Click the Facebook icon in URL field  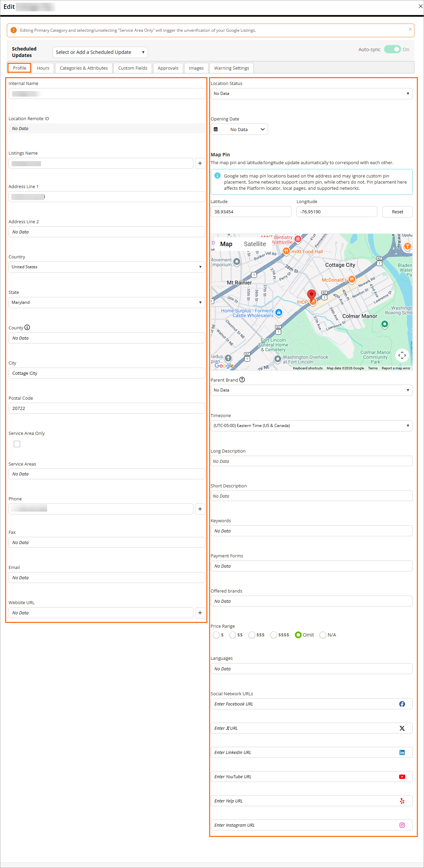point(402,704)
